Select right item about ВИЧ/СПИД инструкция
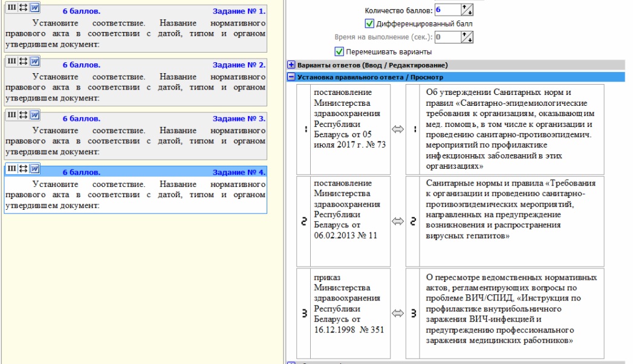Image resolution: width=633 pixels, height=364 pixels. [x=511, y=313]
